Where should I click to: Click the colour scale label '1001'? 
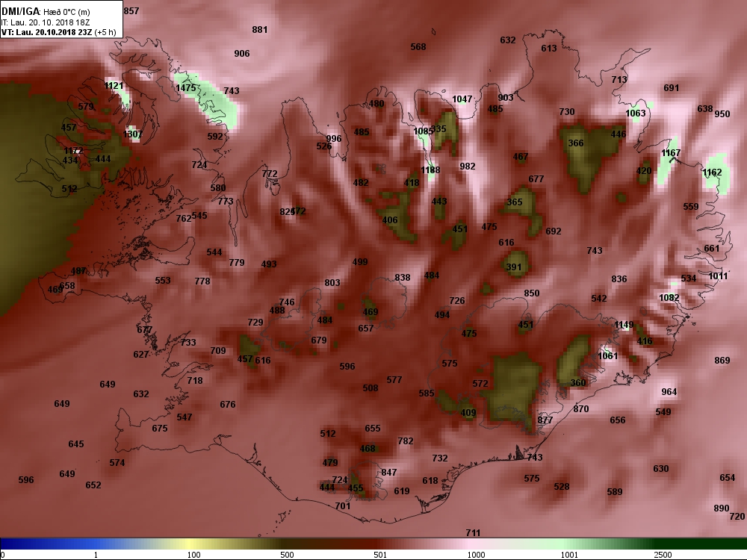(569, 555)
